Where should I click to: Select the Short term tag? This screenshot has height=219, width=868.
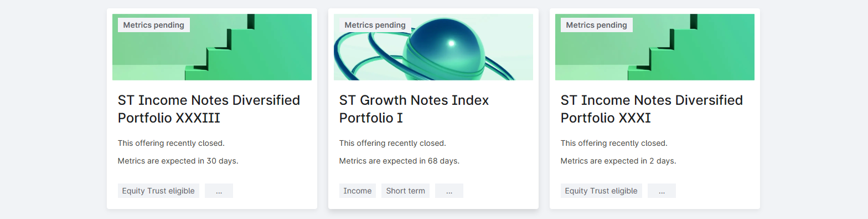pyautogui.click(x=405, y=191)
